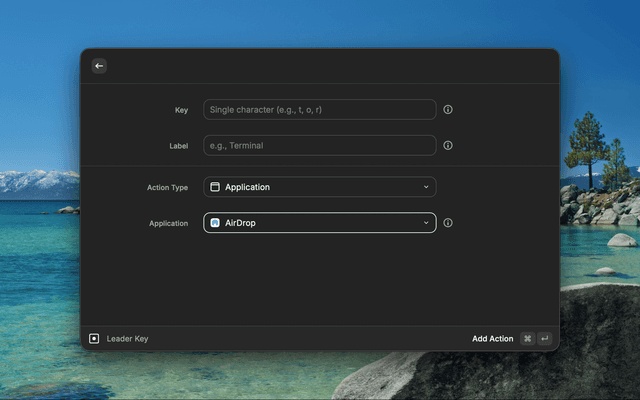
Task: Click the AirDrop app icon
Action: [x=215, y=223]
